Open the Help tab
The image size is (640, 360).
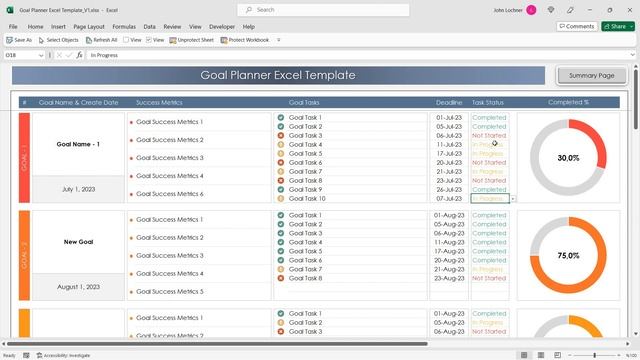[249, 27]
